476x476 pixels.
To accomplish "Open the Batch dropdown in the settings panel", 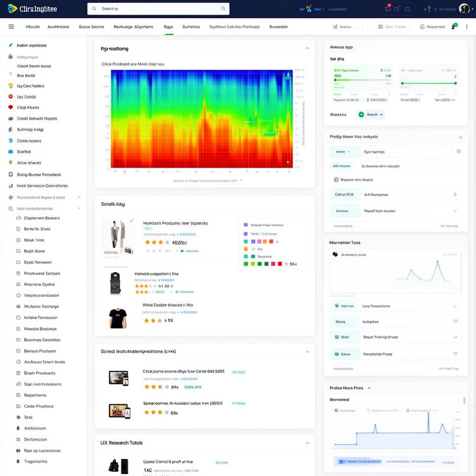I will coord(371,114).
